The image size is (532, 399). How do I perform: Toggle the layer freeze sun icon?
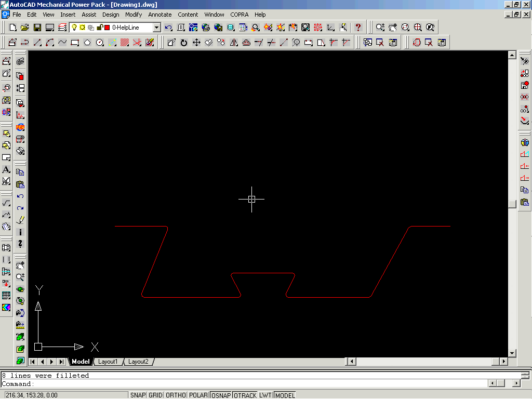tap(82, 28)
